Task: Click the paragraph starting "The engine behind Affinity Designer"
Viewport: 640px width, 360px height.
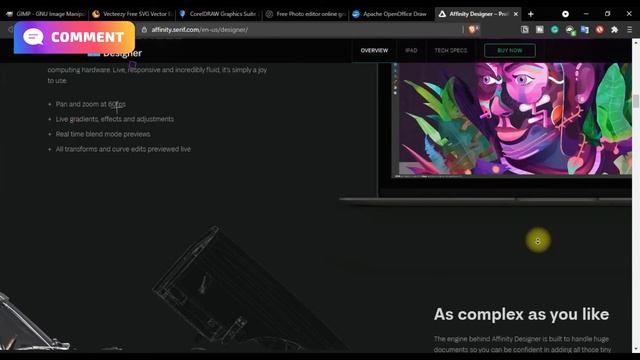Action: coord(522,344)
